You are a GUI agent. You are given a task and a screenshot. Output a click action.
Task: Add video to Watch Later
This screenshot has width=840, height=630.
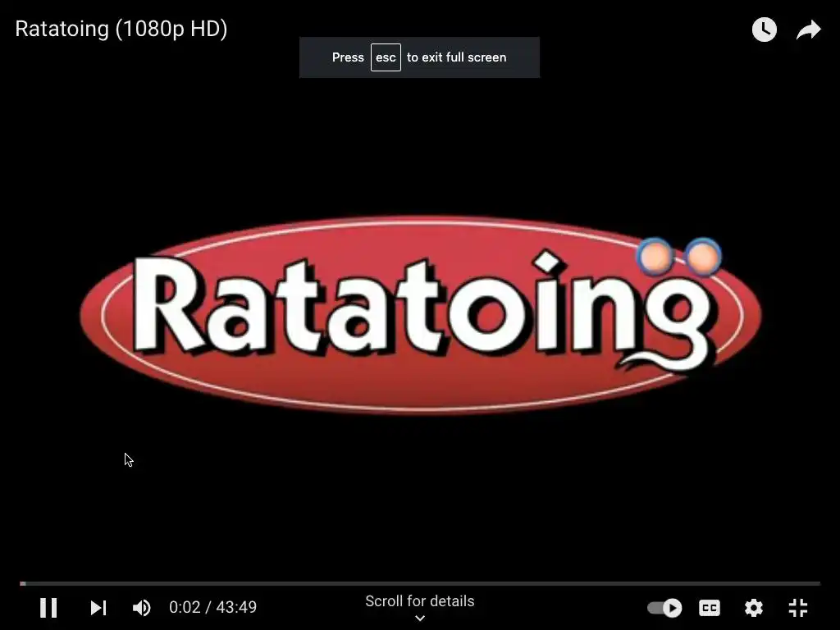765,30
